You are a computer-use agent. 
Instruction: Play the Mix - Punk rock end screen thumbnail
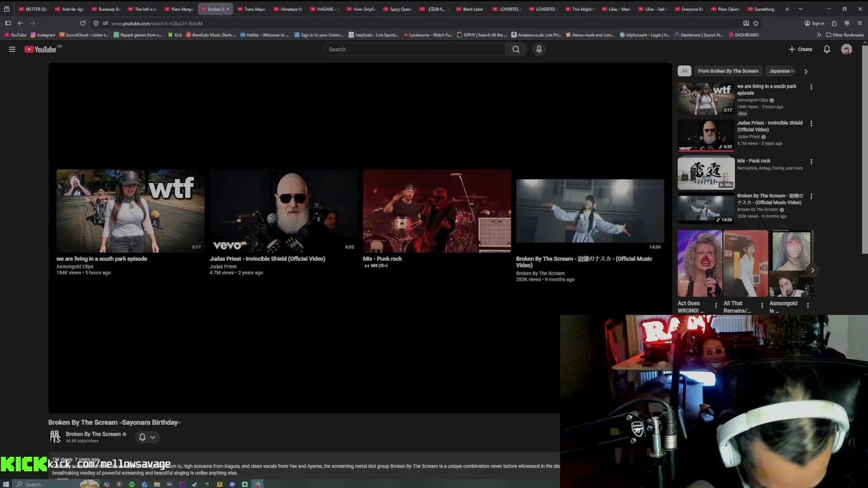point(437,211)
